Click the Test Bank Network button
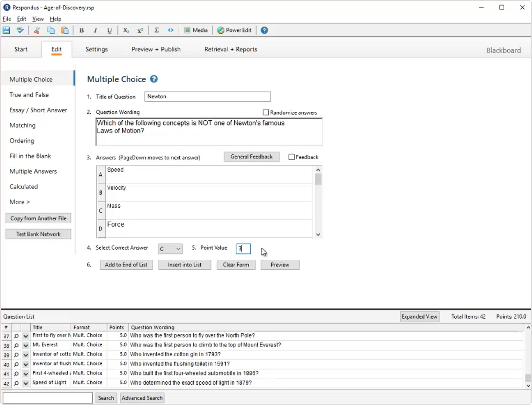 point(38,234)
